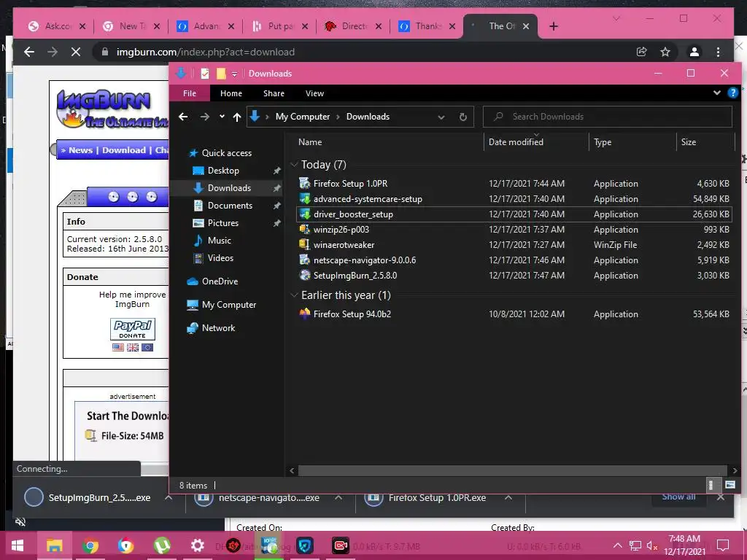The height and width of the screenshot is (560, 747).
Task: Open Windows Start menu
Action: 18,545
